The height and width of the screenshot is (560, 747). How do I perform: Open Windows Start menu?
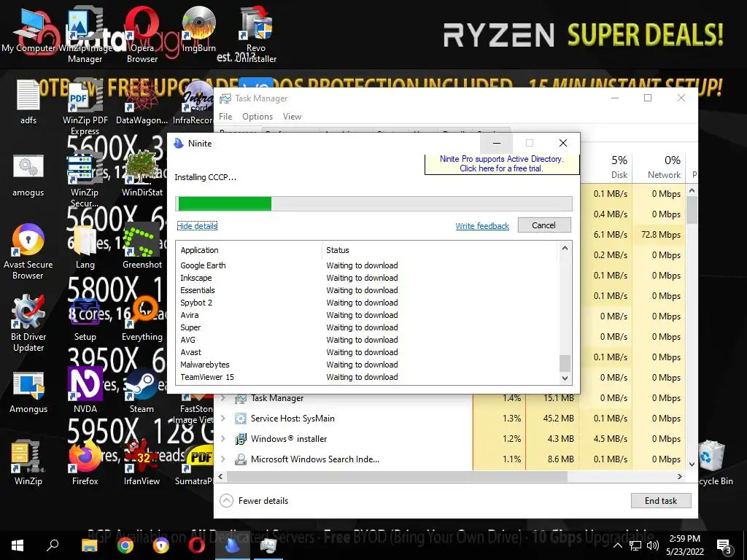click(x=18, y=545)
